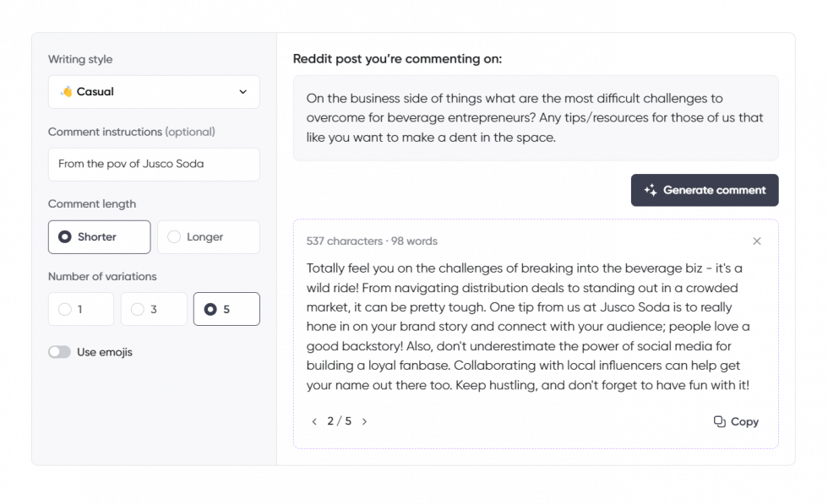
Task: Click the right arrow to view next variation
Action: 364,421
